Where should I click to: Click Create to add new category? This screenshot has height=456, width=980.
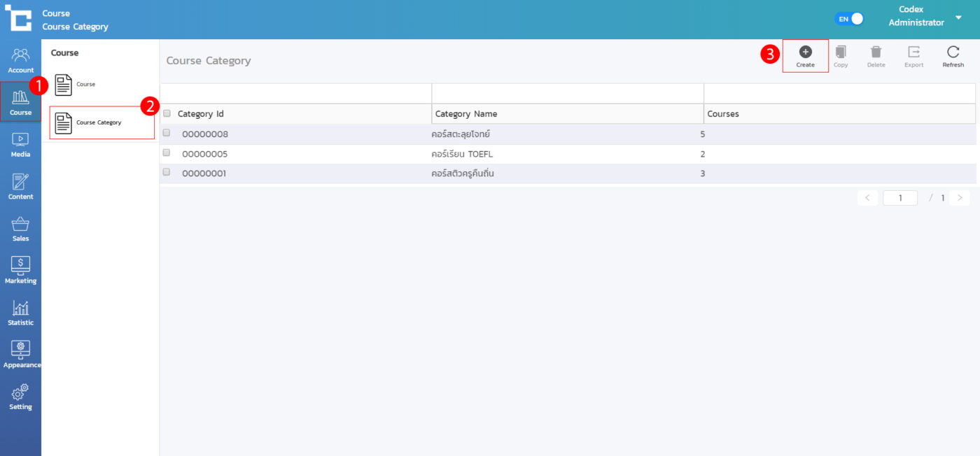coord(805,56)
